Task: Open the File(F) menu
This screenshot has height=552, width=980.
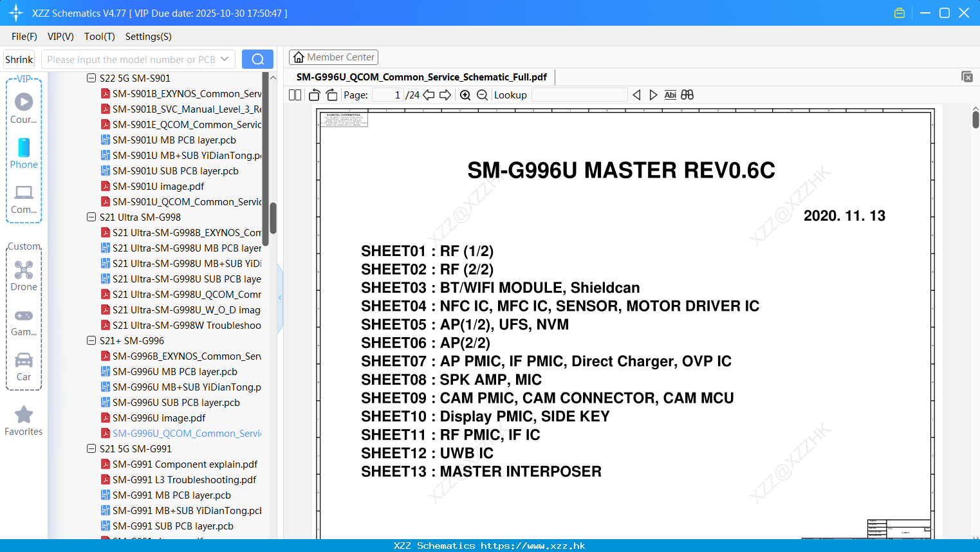Action: coord(24,37)
